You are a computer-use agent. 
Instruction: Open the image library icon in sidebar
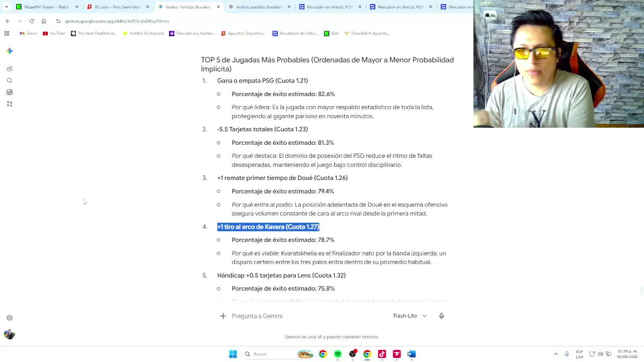coord(10,92)
